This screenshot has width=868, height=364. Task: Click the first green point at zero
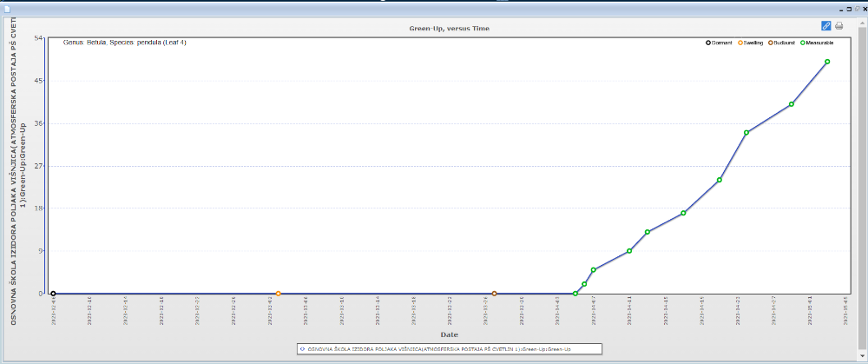pyautogui.click(x=575, y=294)
